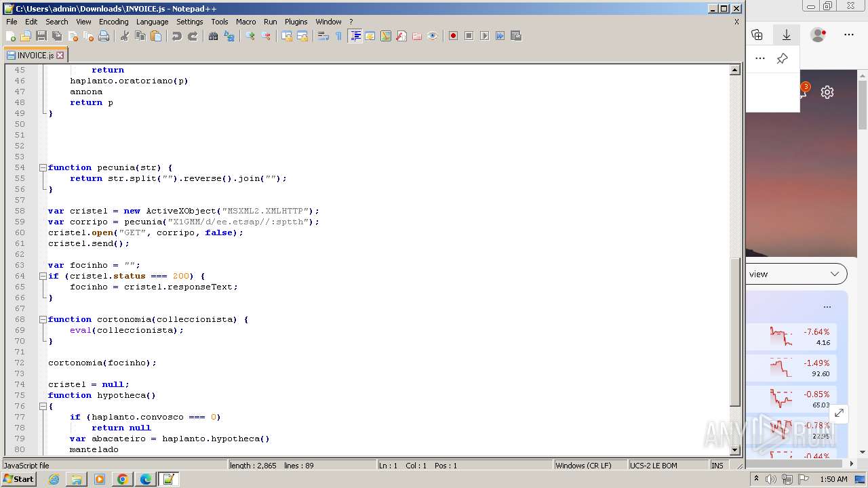The width and height of the screenshot is (868, 488).
Task: Click the Copy toolbar icon
Action: click(140, 36)
